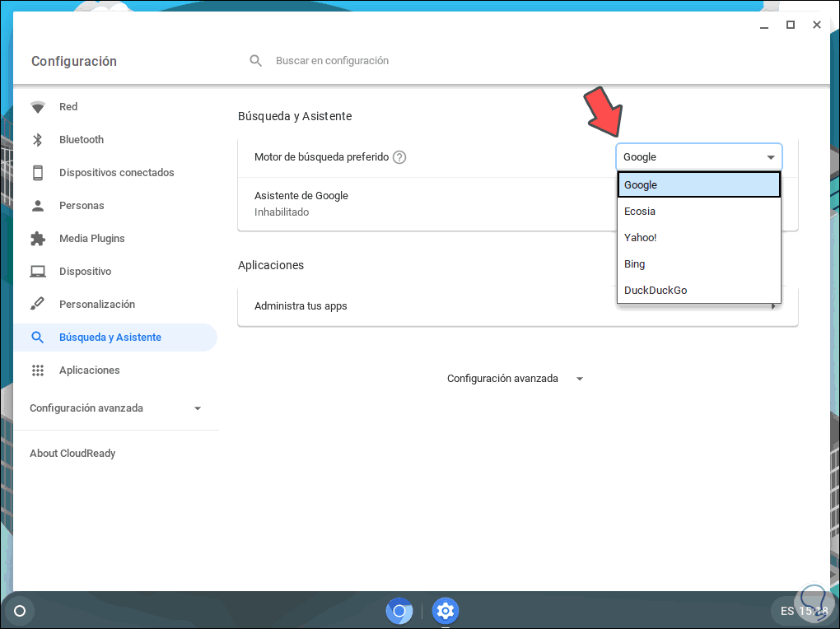Choose Bing as search engine
840x629 pixels.
coord(698,263)
